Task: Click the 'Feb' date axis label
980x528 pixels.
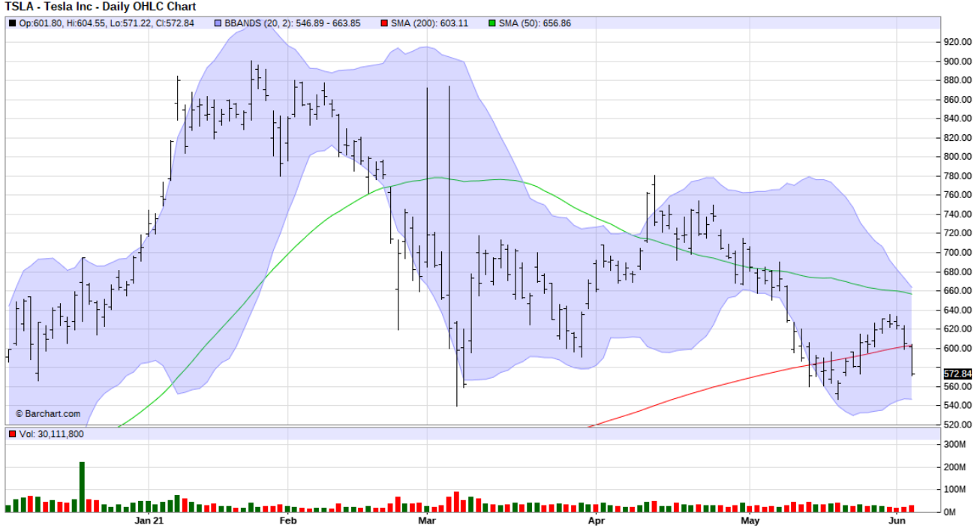Action: click(288, 520)
